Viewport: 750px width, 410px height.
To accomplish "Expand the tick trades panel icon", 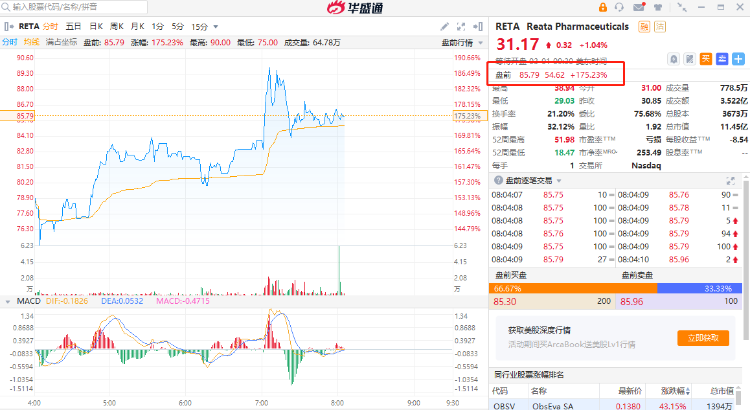I will 730,181.
